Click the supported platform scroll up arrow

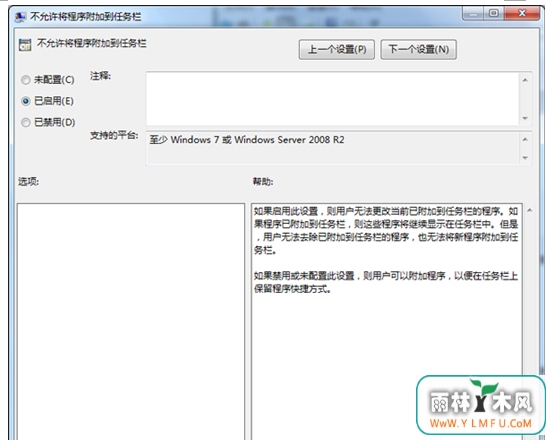pos(525,140)
